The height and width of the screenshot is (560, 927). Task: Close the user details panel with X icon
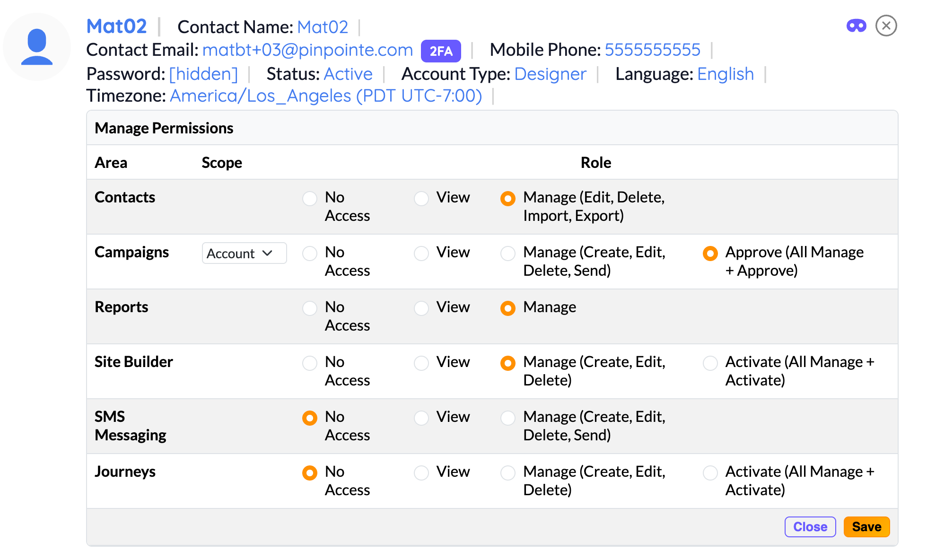[886, 26]
